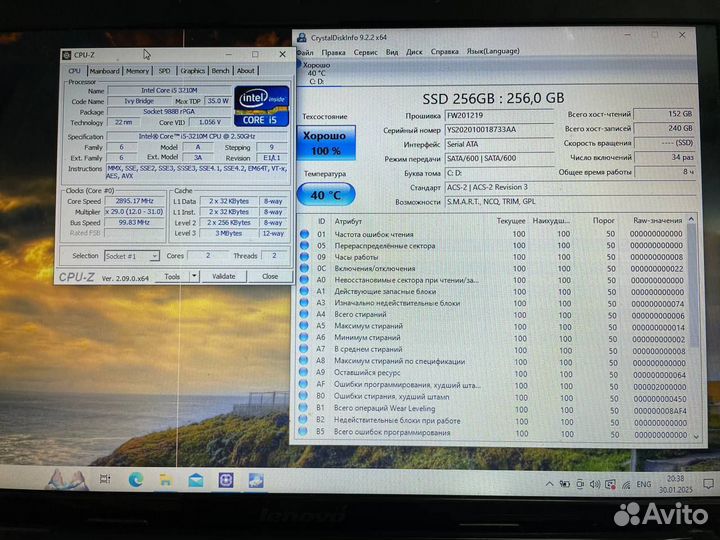Select row B5 Всего ошибок программирования

click(494, 433)
